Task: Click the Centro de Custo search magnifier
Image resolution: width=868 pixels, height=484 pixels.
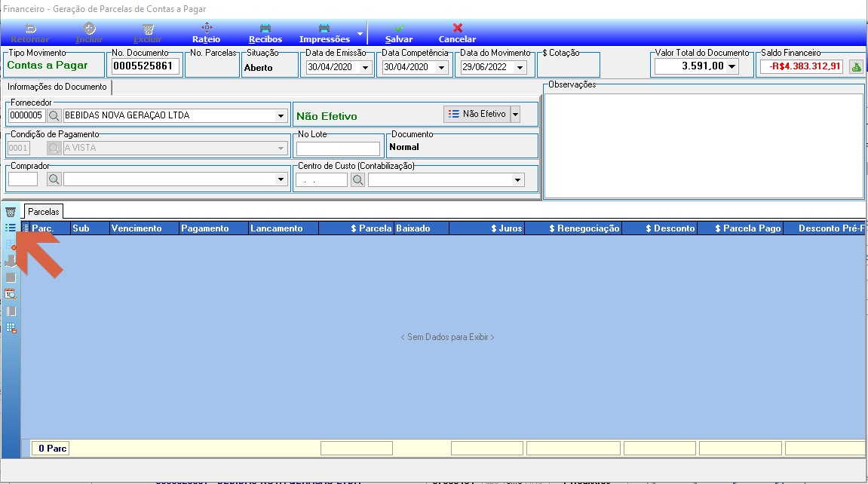Action: click(357, 179)
